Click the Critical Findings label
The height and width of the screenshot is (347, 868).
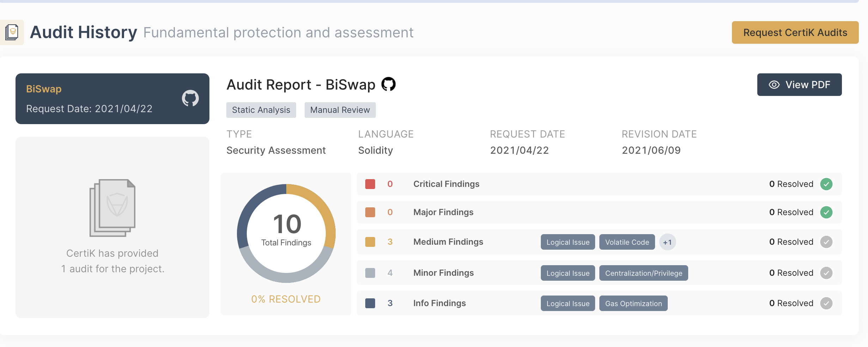point(446,184)
